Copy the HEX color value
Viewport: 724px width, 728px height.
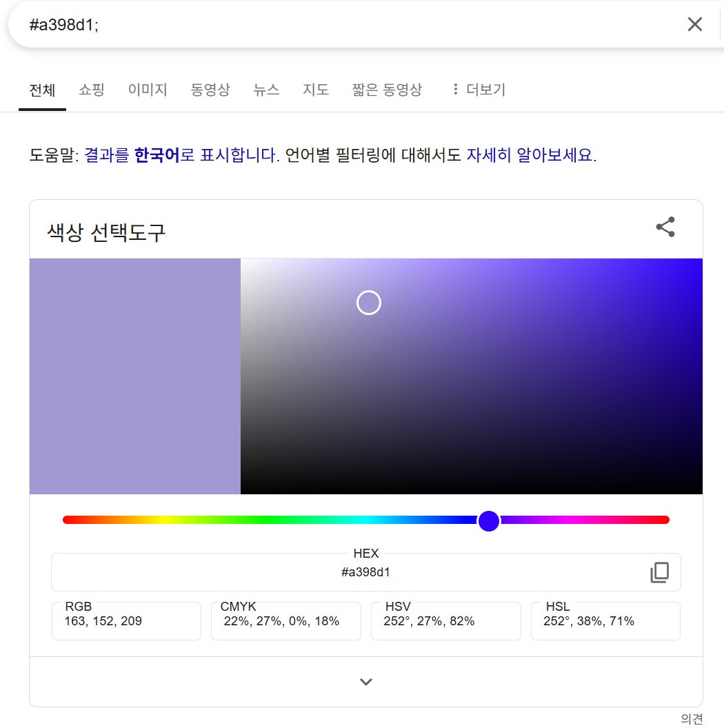pyautogui.click(x=659, y=572)
